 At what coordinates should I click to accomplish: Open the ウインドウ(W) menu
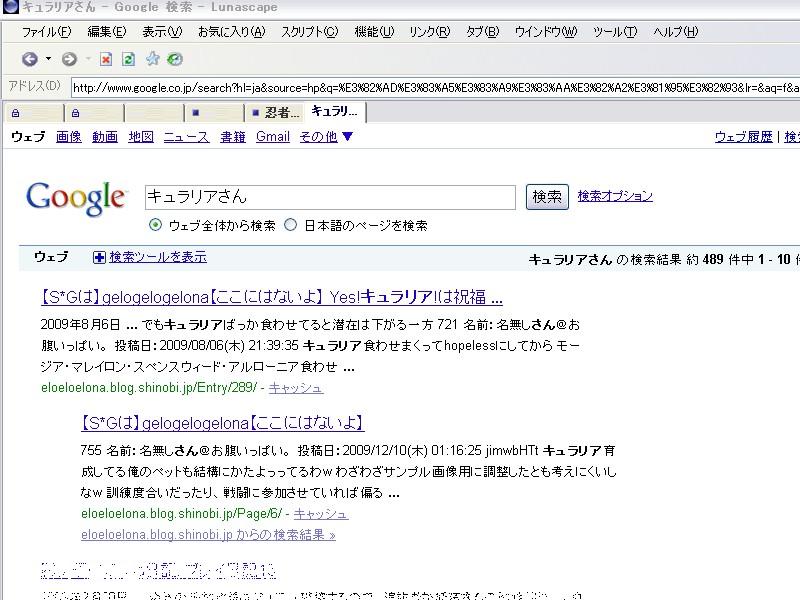pos(545,32)
